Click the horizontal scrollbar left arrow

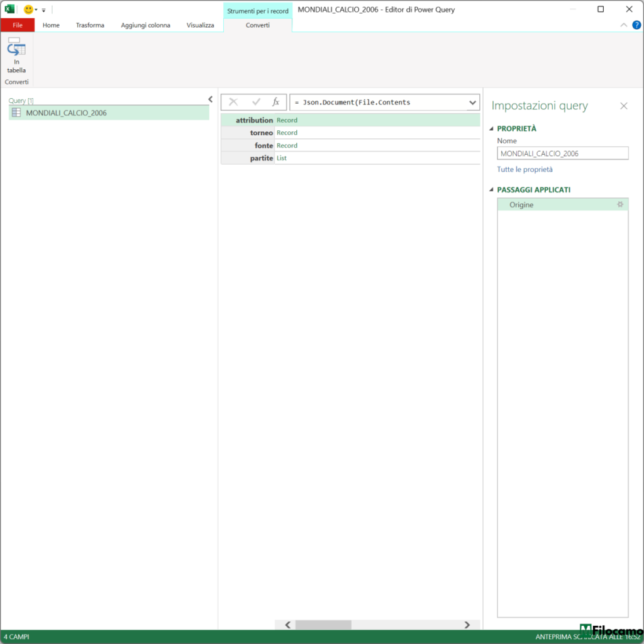(x=287, y=625)
